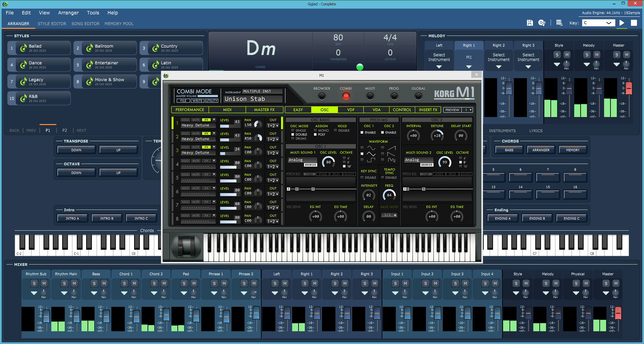The width and height of the screenshot is (644, 344).
Task: Click the INTRO A button
Action: (72, 218)
